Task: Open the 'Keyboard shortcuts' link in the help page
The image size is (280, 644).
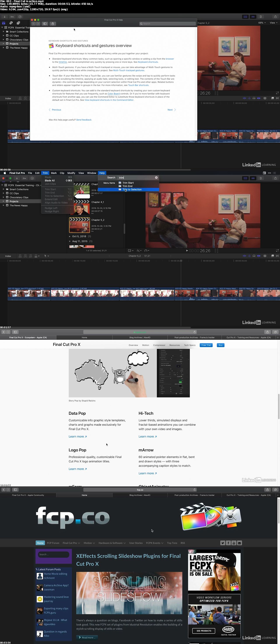Action: [148, 62]
